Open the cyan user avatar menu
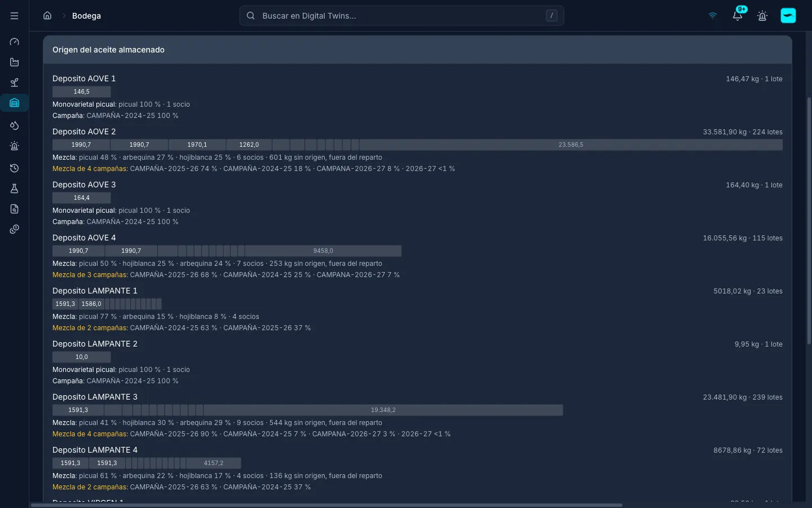This screenshot has height=508, width=812. (x=788, y=16)
